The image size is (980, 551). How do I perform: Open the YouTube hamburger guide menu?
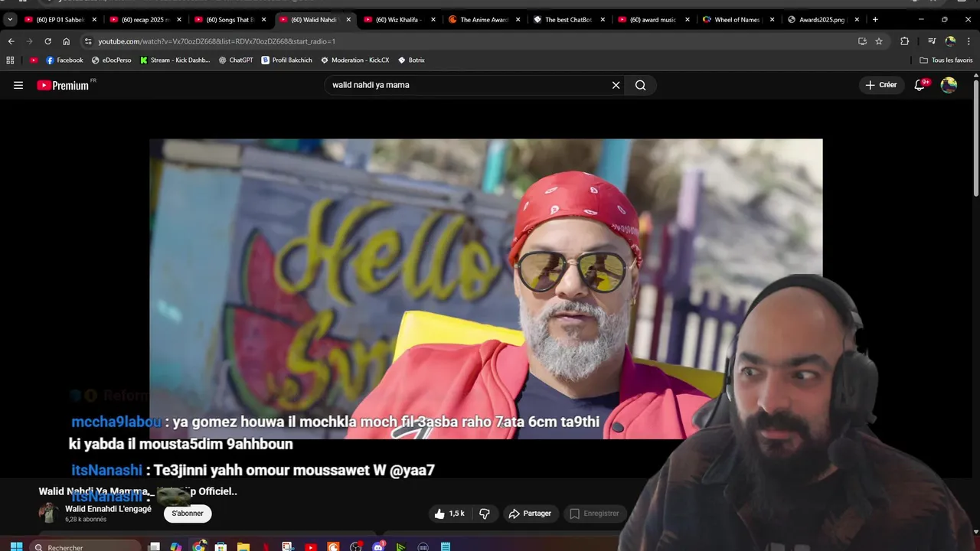click(x=18, y=85)
